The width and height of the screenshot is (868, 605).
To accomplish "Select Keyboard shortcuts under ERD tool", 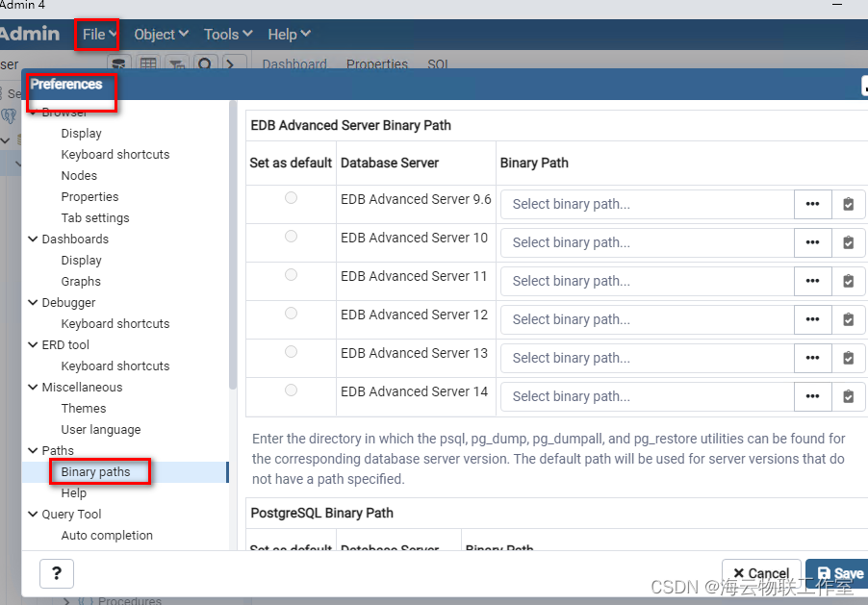I will pos(115,366).
